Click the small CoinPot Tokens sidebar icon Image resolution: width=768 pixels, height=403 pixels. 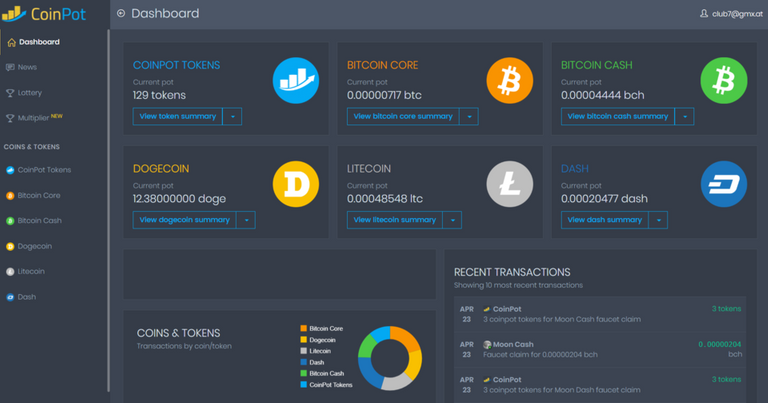[x=10, y=170]
